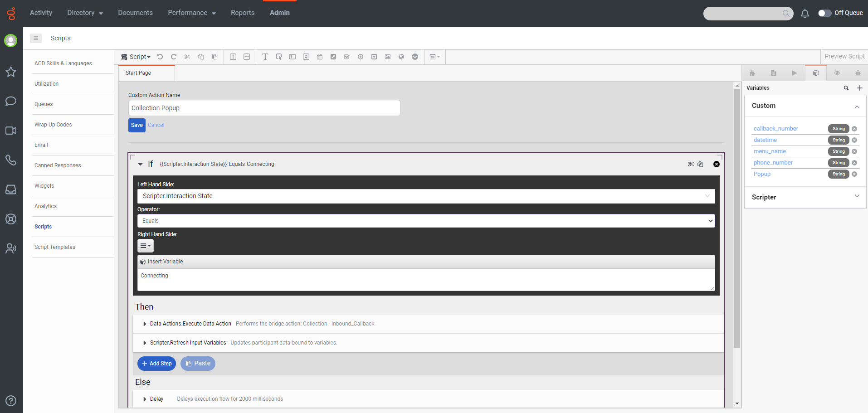The width and height of the screenshot is (868, 413).
Task: Expand the Delay step under Else
Action: [145, 399]
